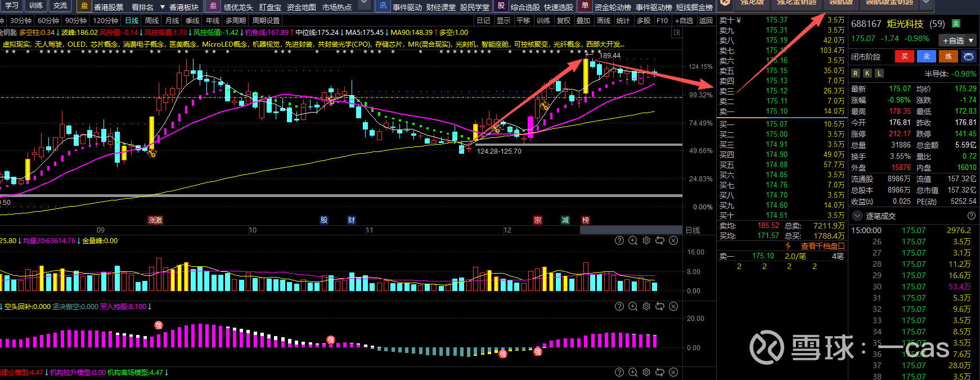The width and height of the screenshot is (980, 380).
Task: Switch indicator in the 买入持股 panel
Action: pyautogui.click(x=660, y=306)
